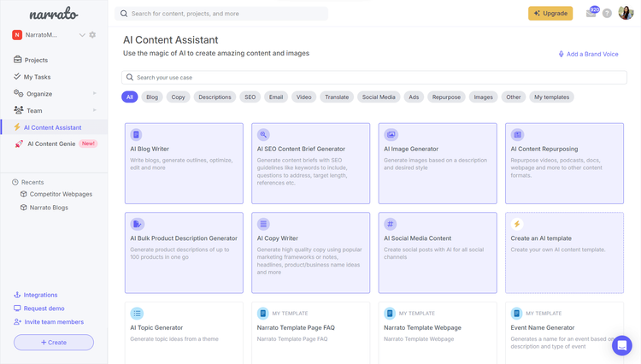Open the notifications inbox icon
Viewport: 641px width, 364px height.
click(591, 13)
